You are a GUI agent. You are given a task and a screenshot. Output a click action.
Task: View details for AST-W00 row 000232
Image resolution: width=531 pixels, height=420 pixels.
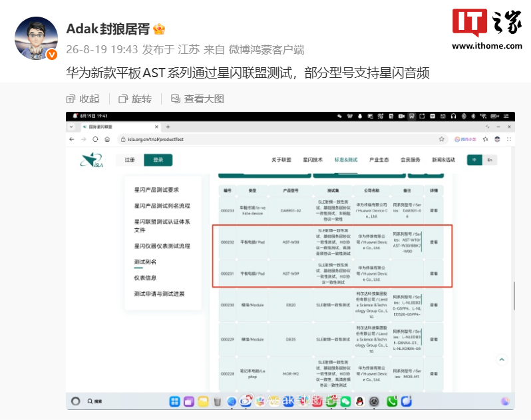[434, 242]
